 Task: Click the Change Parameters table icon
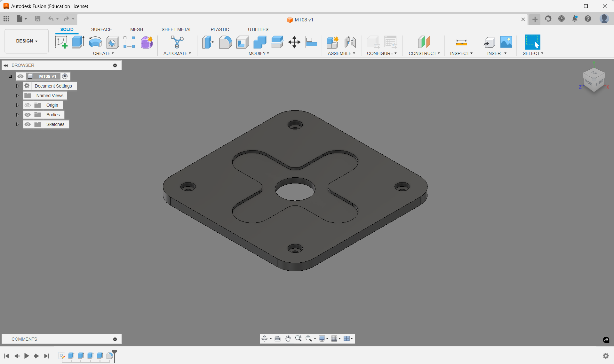pos(391,42)
